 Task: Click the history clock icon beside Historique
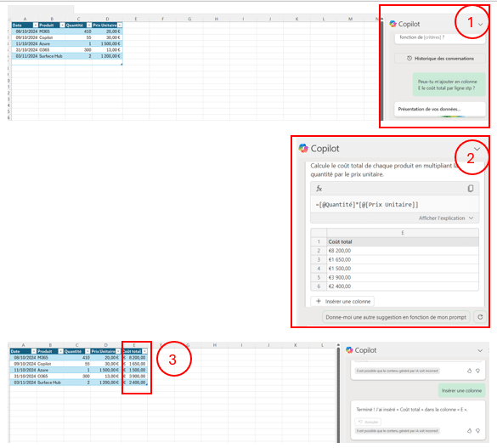coord(409,59)
